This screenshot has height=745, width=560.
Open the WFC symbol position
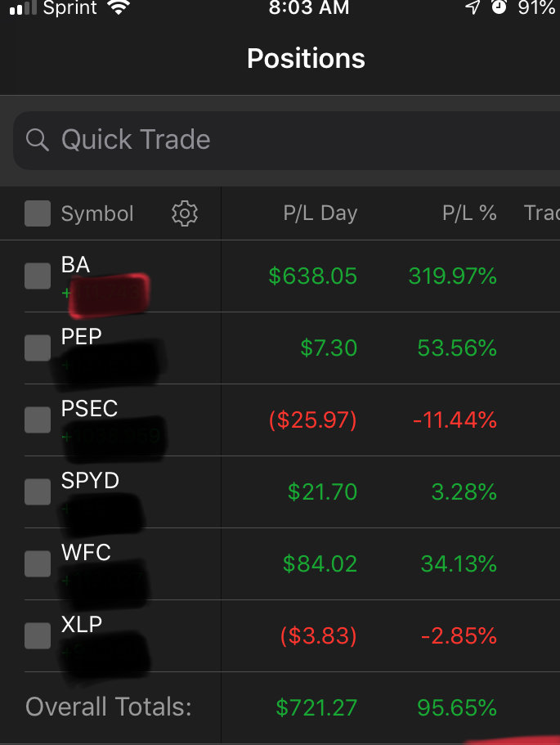point(86,553)
